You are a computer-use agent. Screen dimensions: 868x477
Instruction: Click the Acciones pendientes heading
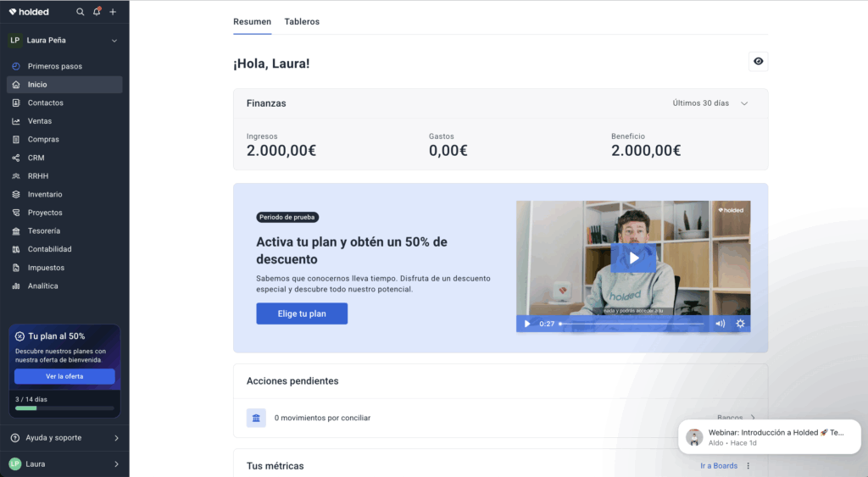click(x=292, y=381)
